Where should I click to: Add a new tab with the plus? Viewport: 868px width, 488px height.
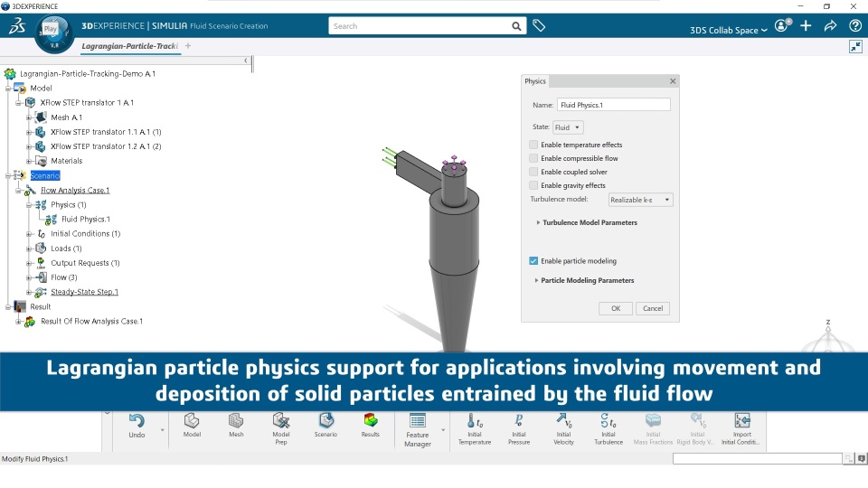[188, 46]
